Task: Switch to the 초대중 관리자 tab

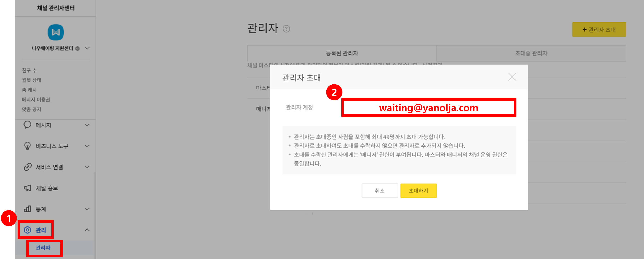Action: pos(531,53)
